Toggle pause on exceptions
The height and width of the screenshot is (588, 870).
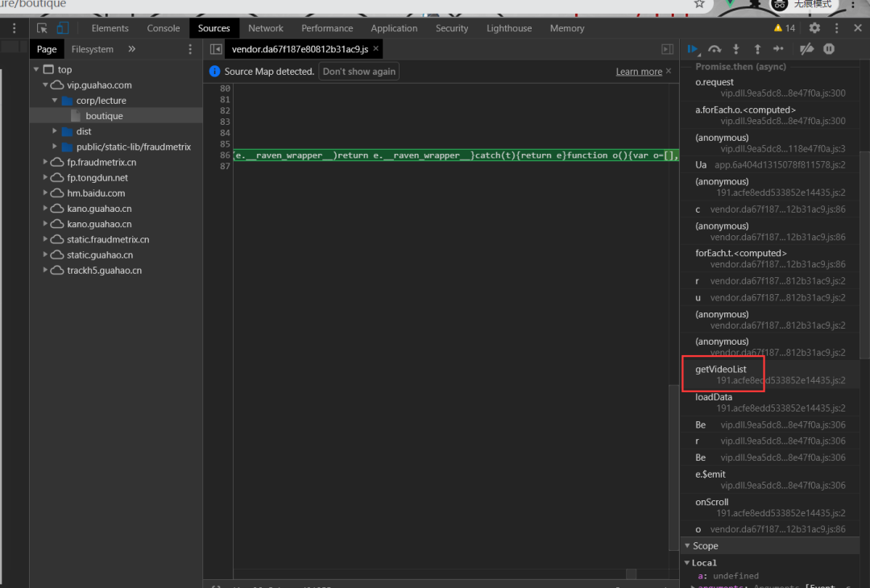pyautogui.click(x=829, y=49)
